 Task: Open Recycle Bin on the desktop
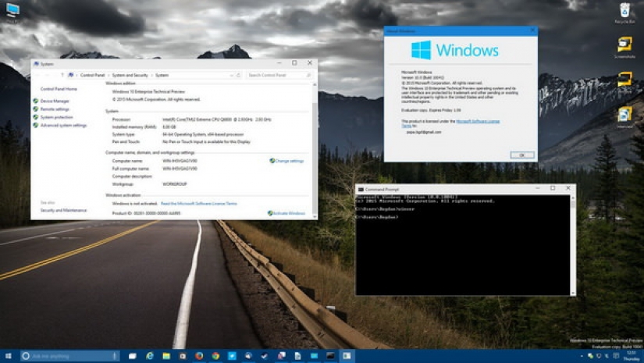pyautogui.click(x=624, y=11)
